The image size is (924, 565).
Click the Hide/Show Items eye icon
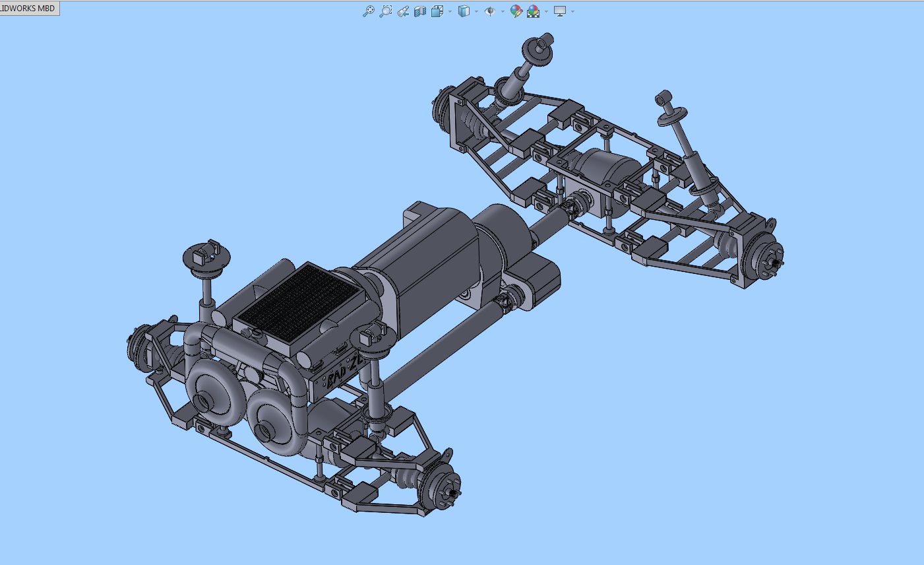tap(490, 11)
